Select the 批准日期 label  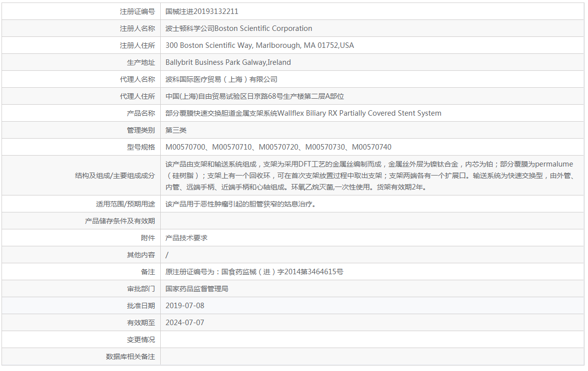(141, 306)
